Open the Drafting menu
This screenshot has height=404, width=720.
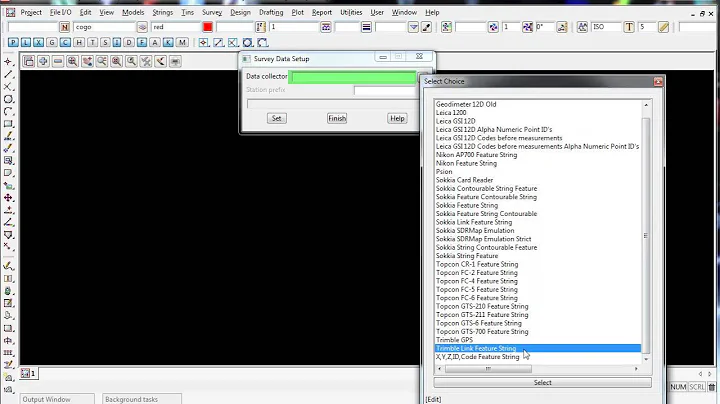(271, 12)
